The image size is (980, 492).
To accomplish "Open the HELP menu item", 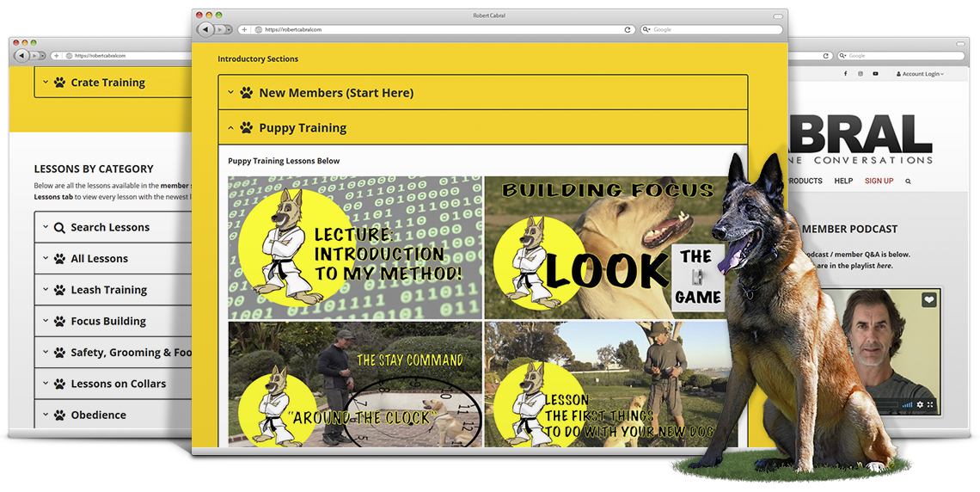I will click(843, 181).
